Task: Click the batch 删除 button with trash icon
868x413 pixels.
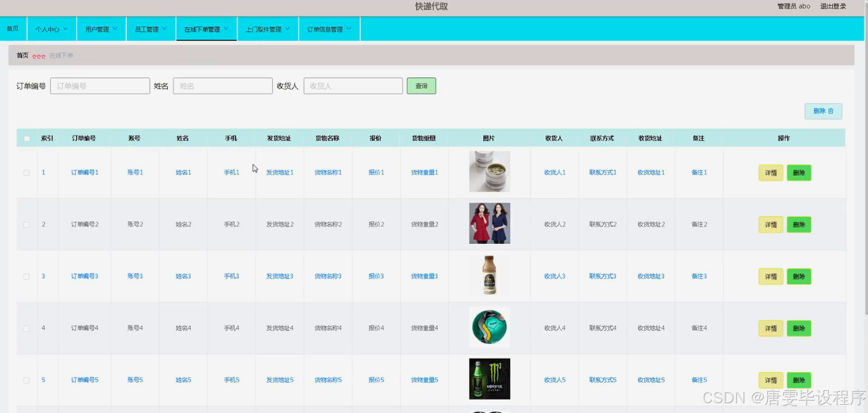Action: 823,111
